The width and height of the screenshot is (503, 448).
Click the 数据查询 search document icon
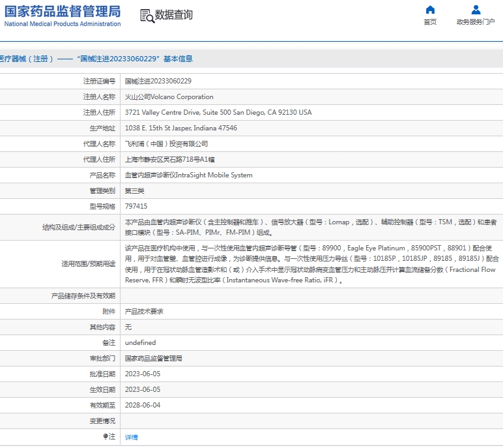147,16
